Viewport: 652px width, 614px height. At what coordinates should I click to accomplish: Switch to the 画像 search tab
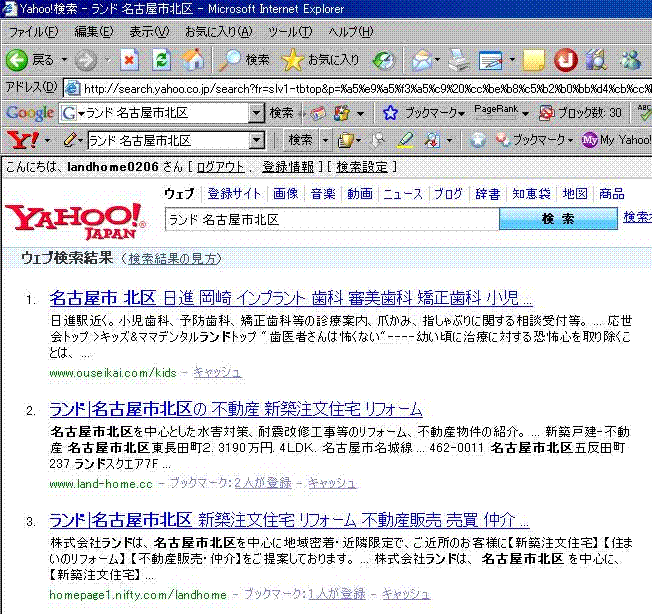click(286, 194)
